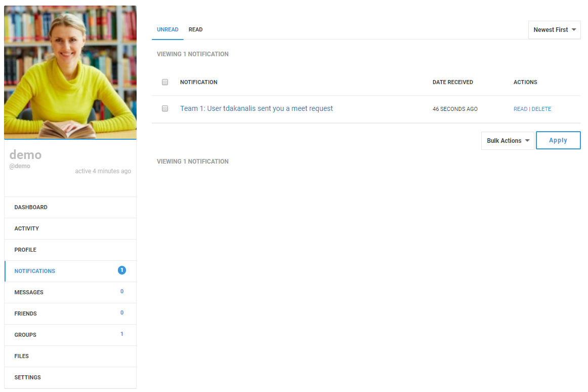This screenshot has height=392, width=588.
Task: Click the @demo handle text
Action: tap(20, 166)
